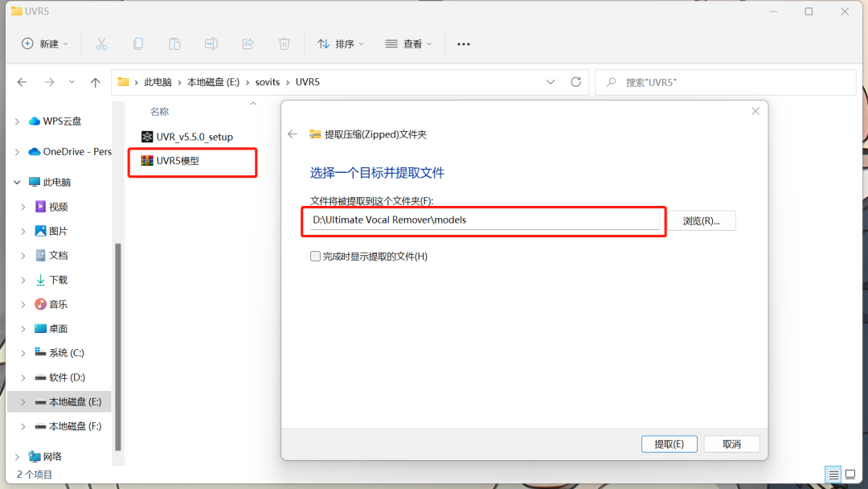Expand the 软件 (D:) drive node
The width and height of the screenshot is (868, 489).
(23, 377)
